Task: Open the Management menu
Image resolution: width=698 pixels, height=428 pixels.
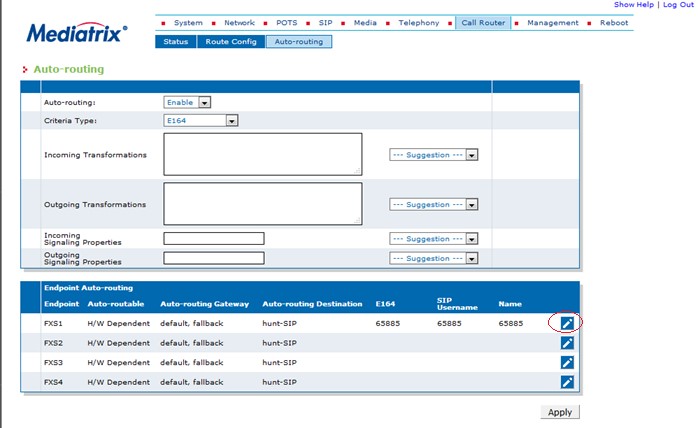Action: click(x=552, y=23)
